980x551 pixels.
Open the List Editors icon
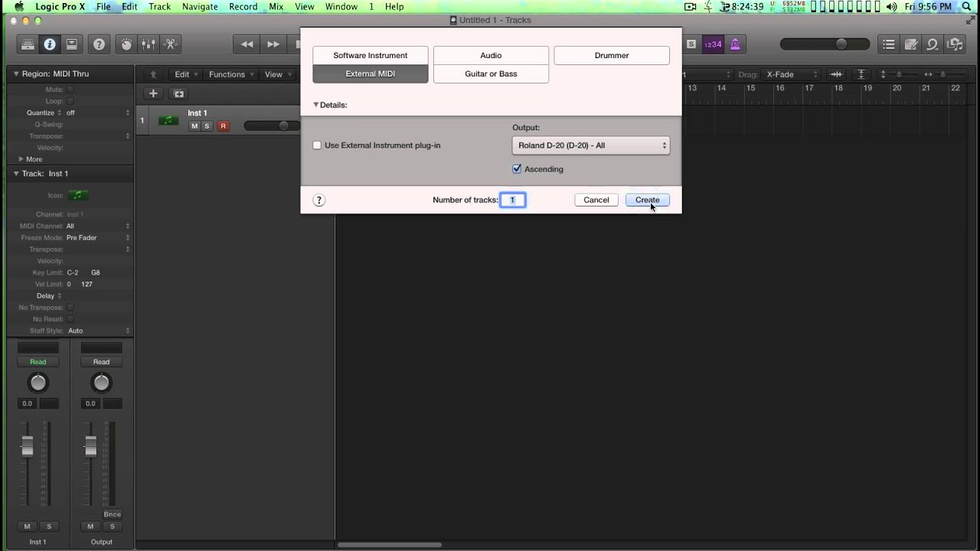tap(888, 44)
